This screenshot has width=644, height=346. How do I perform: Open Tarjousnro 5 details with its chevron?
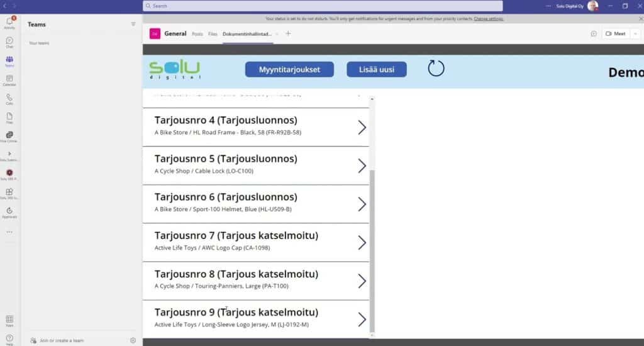(x=362, y=165)
